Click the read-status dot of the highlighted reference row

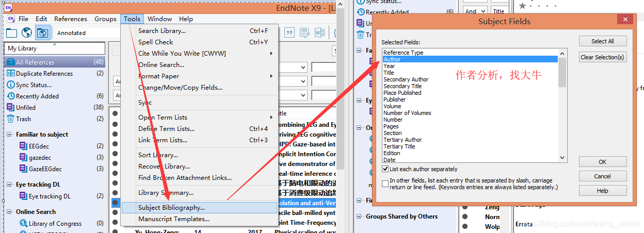pyautogui.click(x=115, y=203)
